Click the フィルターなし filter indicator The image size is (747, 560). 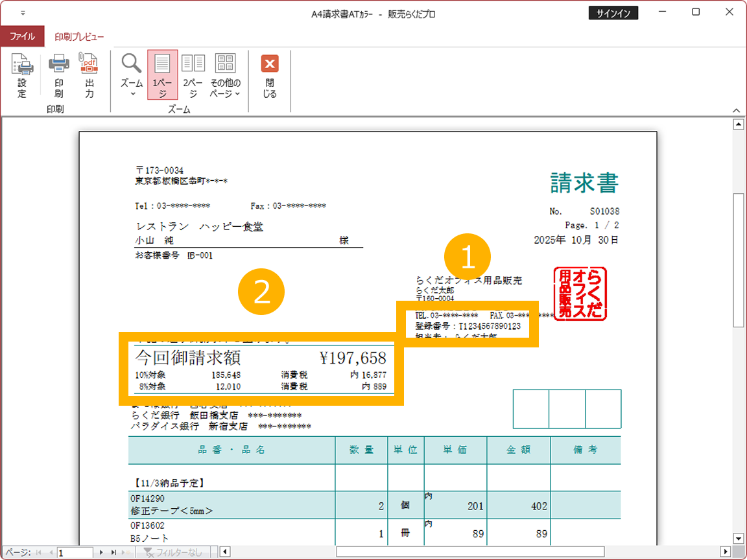172,552
